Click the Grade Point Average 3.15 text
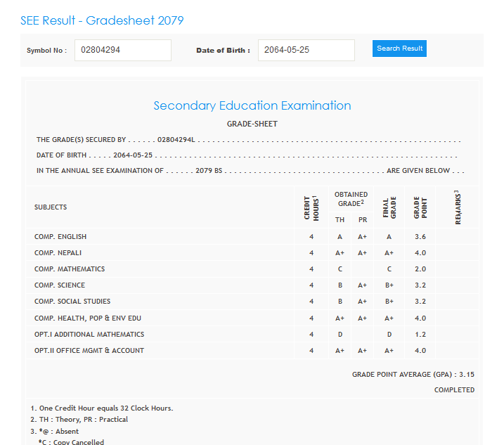Image resolution: width=504 pixels, height=445 pixels. tap(413, 375)
